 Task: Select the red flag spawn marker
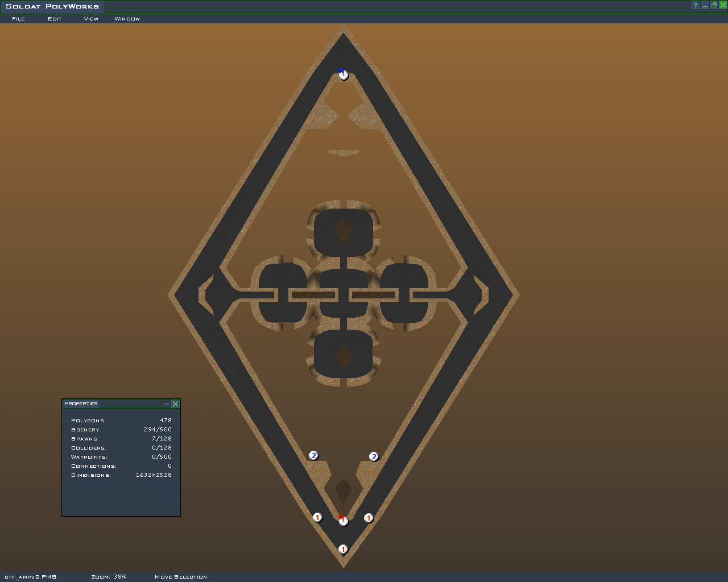[343, 521]
